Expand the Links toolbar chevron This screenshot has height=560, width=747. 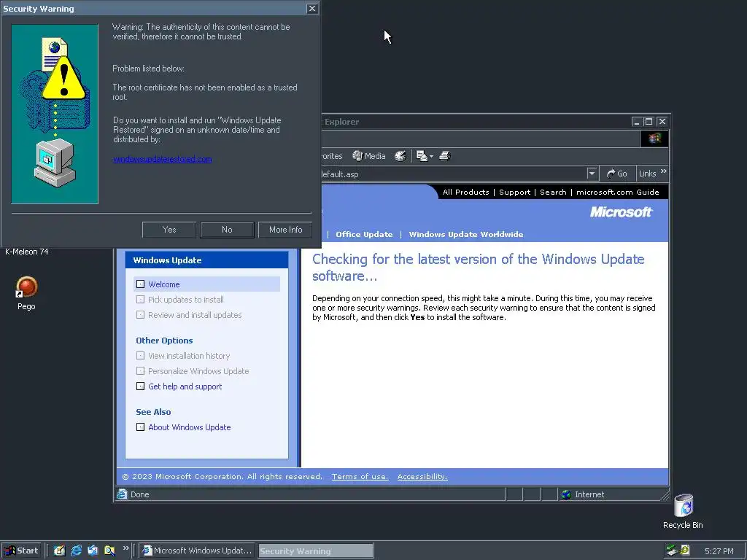[664, 171]
